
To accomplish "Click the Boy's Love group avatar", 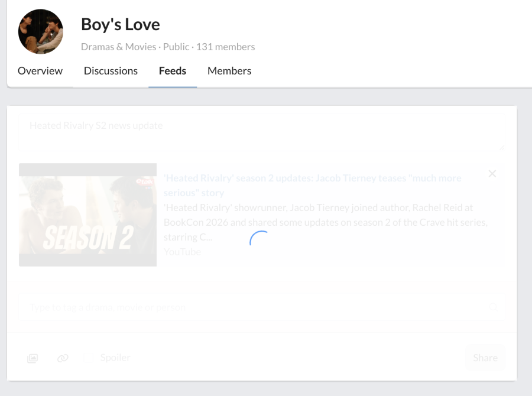I will pyautogui.click(x=41, y=32).
